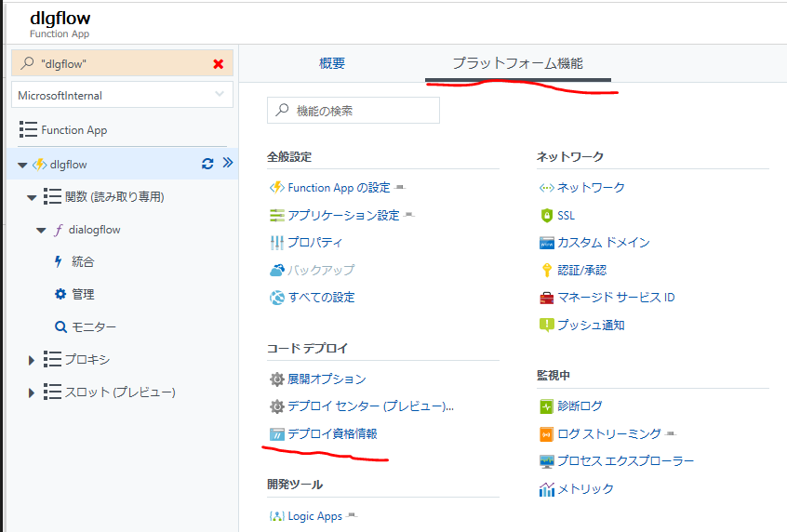
Task: Click the lightning icon beside 統合
Action: (59, 261)
